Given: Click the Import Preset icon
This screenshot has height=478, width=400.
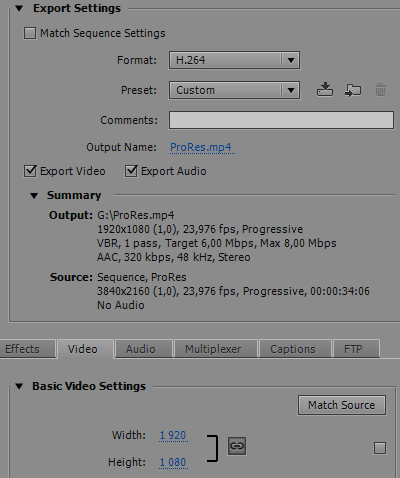Looking at the screenshot, I should (x=353, y=90).
